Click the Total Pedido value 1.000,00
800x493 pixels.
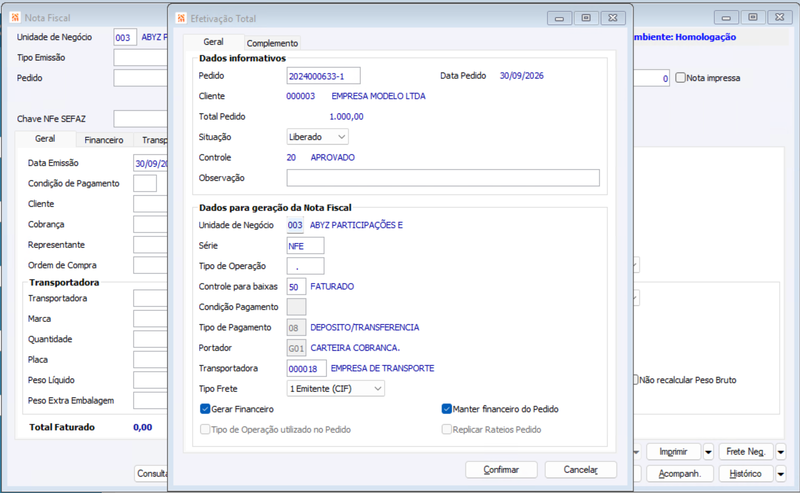(x=346, y=116)
